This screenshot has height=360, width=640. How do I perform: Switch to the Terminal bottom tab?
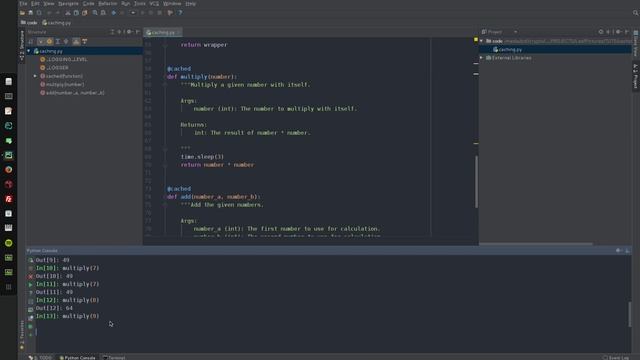114,357
